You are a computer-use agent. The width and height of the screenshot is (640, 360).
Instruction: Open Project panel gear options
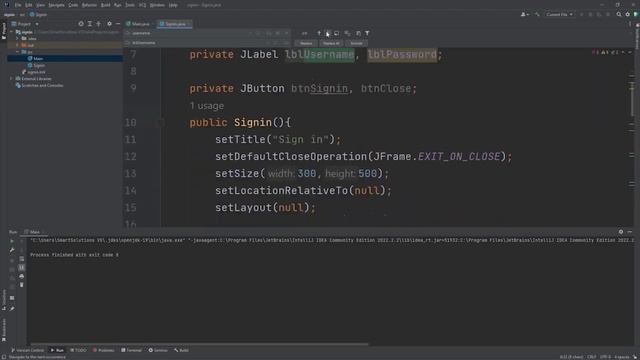(x=109, y=24)
